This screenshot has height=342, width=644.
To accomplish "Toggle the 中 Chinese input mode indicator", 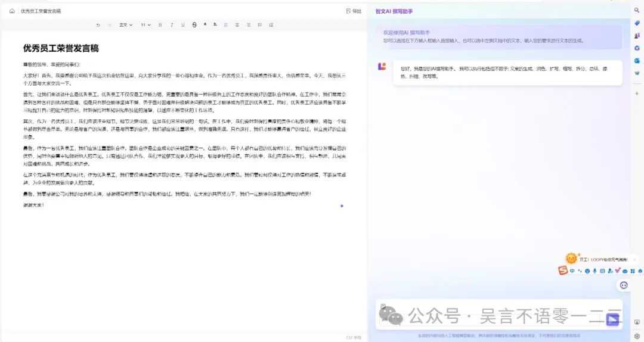I will (x=572, y=271).
